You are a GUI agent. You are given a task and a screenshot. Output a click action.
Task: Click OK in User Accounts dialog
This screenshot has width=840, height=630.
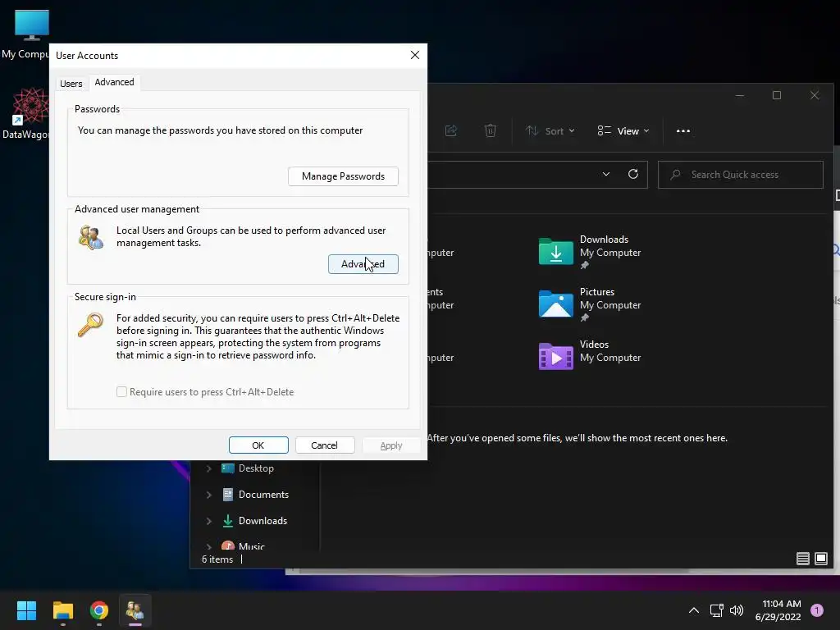(258, 445)
